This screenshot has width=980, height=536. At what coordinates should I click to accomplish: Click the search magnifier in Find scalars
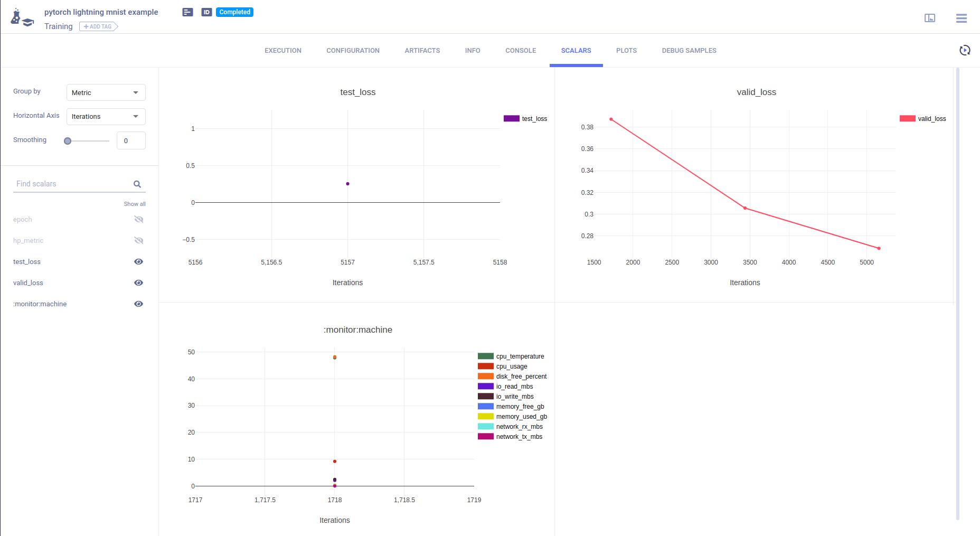click(137, 184)
